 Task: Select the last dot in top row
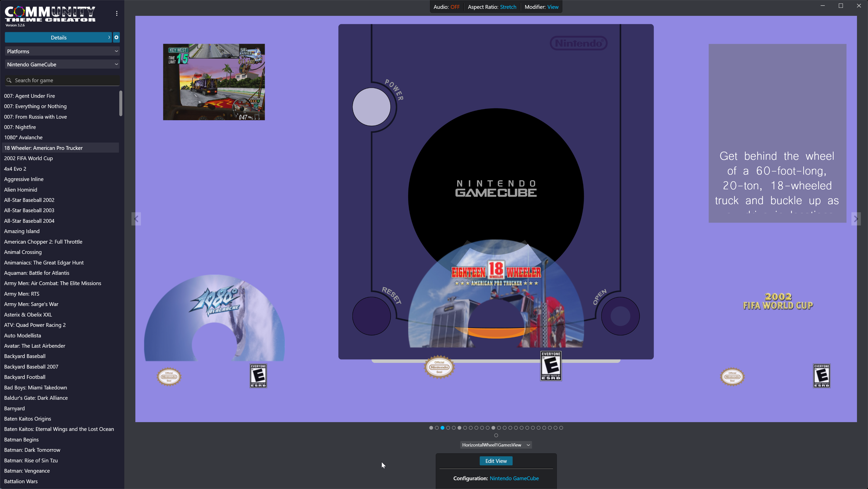(x=561, y=428)
